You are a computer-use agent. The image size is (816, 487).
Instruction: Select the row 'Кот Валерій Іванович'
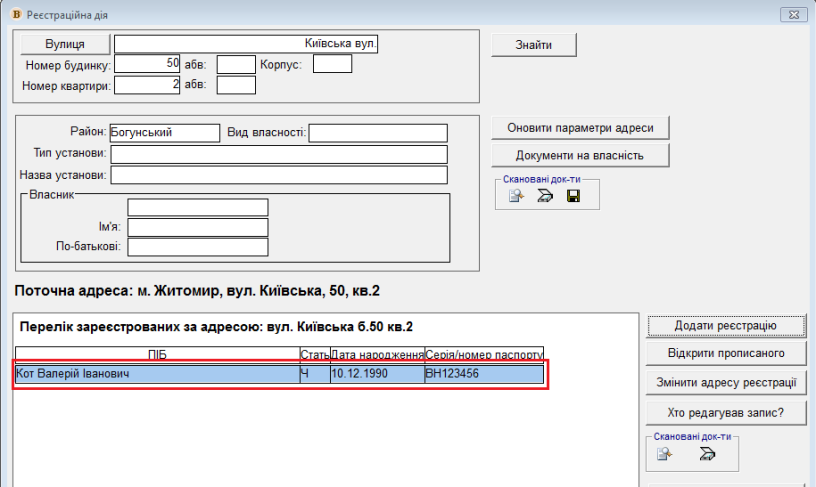pos(156,374)
